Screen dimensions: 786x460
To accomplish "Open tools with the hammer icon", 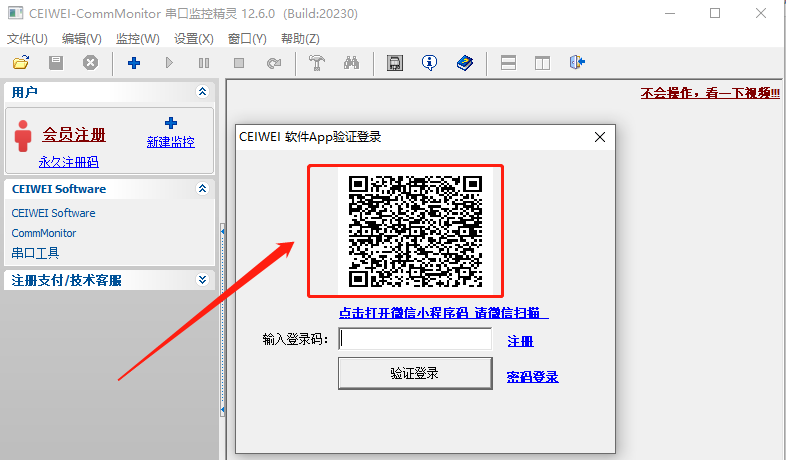I will (316, 63).
